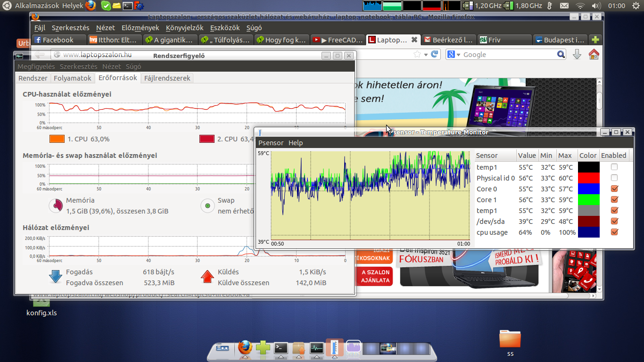Click the Google search input field
Viewport: 644px width, 362px height.
click(x=508, y=54)
